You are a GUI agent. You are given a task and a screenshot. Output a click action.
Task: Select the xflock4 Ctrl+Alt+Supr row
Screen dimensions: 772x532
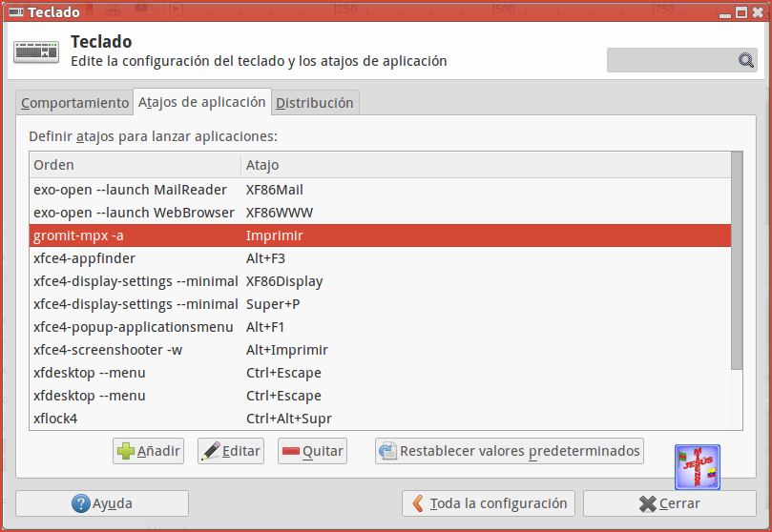coord(380,419)
